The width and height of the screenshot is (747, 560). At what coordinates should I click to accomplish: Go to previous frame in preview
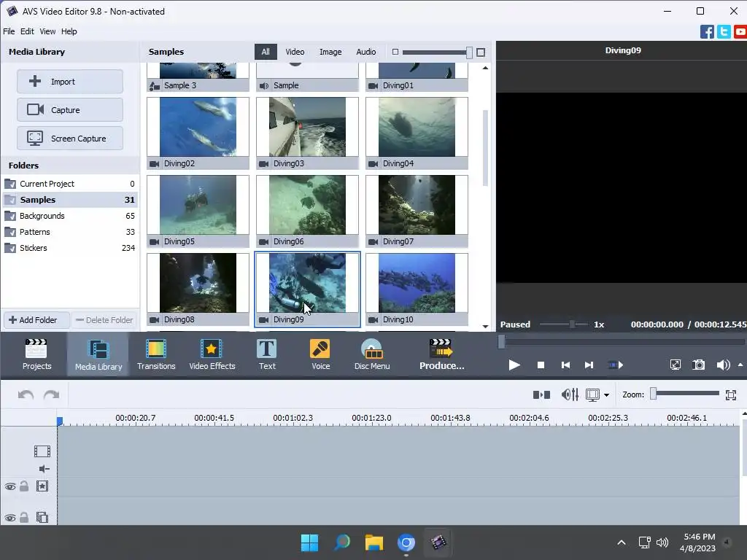point(565,365)
